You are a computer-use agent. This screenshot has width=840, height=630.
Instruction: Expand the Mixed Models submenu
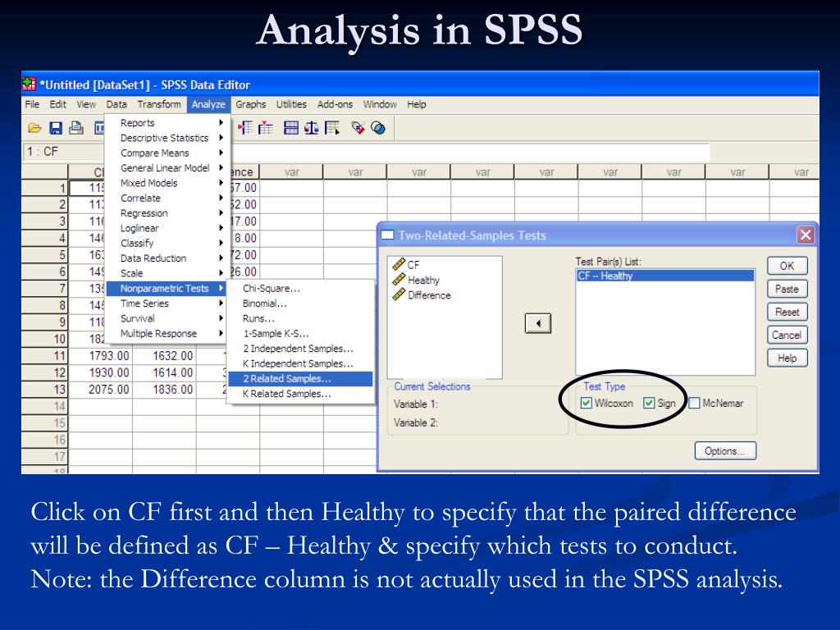click(167, 183)
